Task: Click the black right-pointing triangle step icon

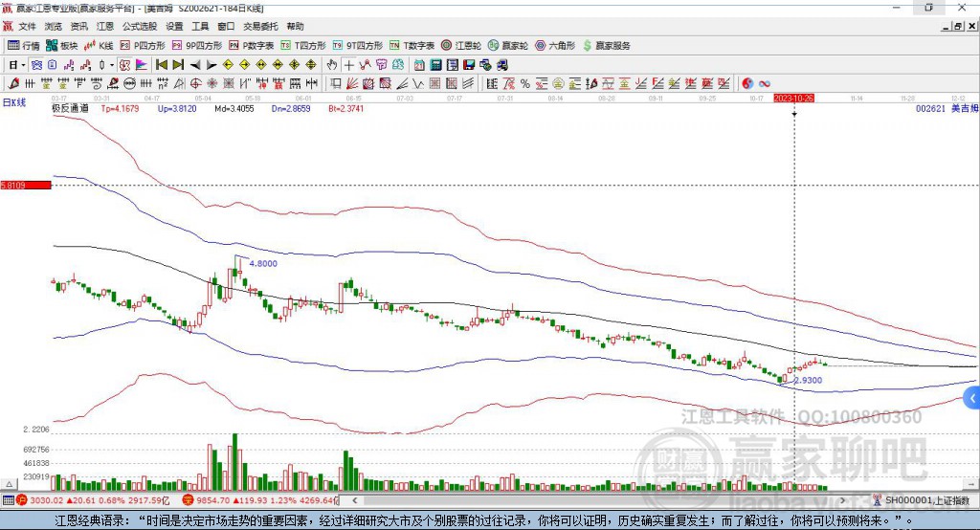Action: (212, 65)
